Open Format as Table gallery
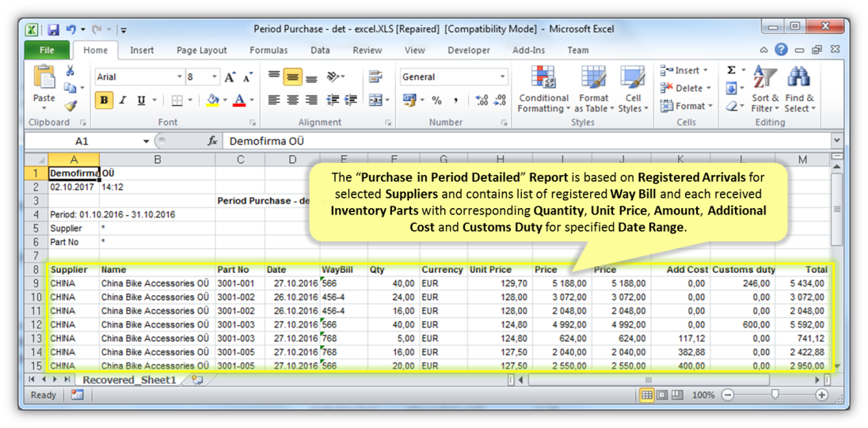Screen dimensions: 868x428 [x=593, y=89]
